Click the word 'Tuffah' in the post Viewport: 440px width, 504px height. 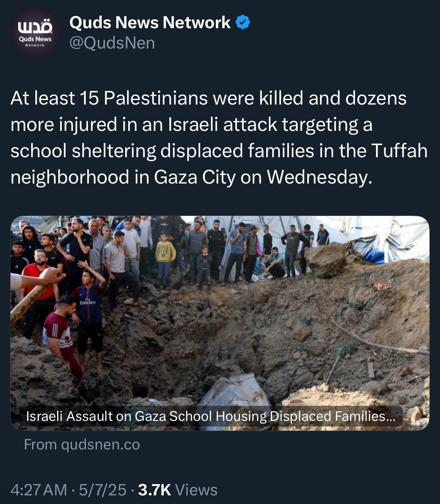(399, 150)
